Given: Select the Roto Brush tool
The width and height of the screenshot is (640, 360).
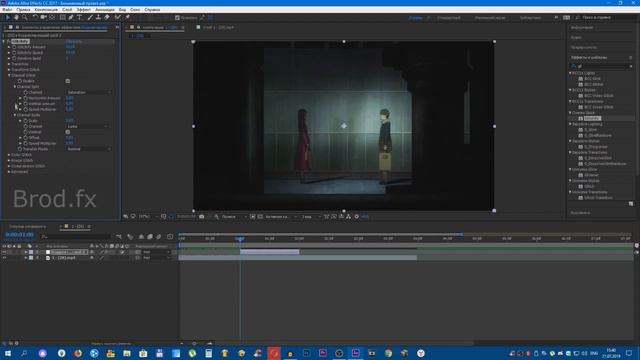Looking at the screenshot, I should pyautogui.click(x=118, y=18).
